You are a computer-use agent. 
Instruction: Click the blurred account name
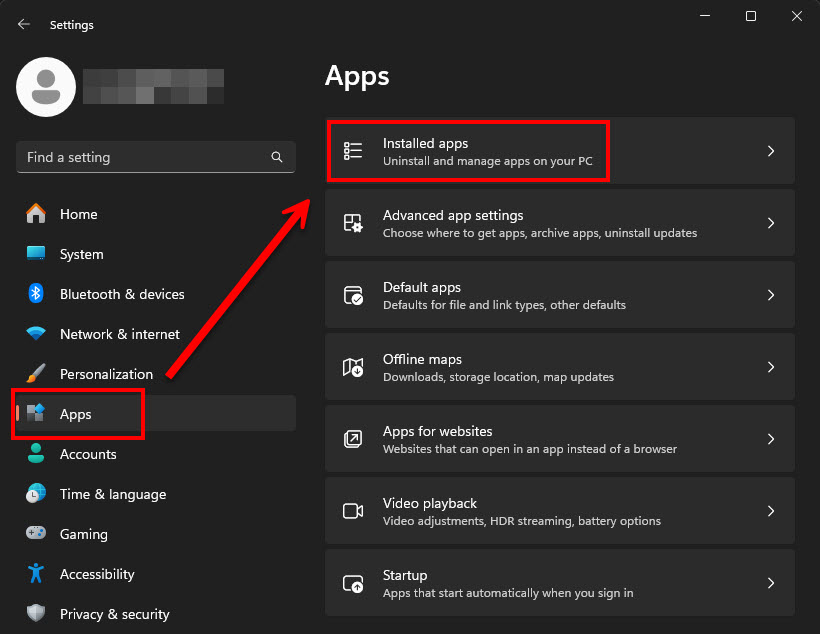[x=153, y=86]
